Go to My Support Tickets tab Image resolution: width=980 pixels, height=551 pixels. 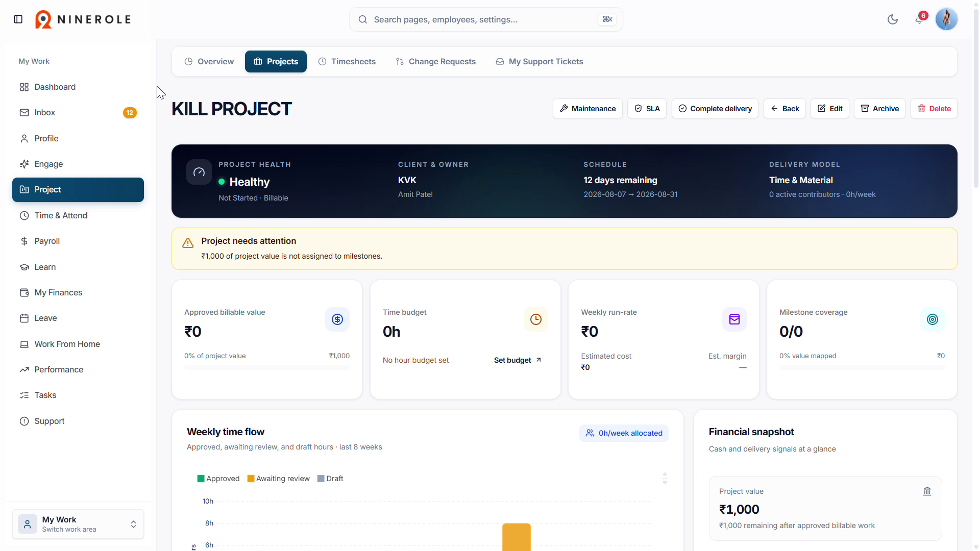tap(540, 61)
